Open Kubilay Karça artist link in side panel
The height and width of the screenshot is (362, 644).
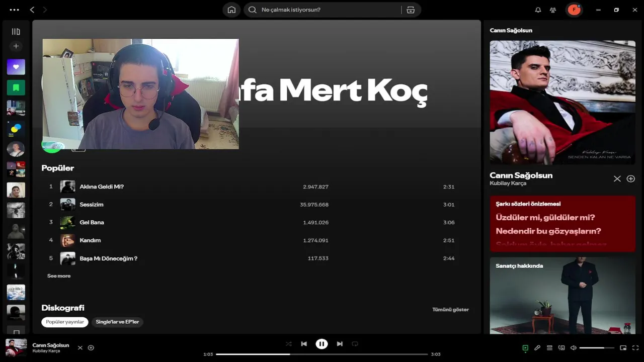[508, 184]
